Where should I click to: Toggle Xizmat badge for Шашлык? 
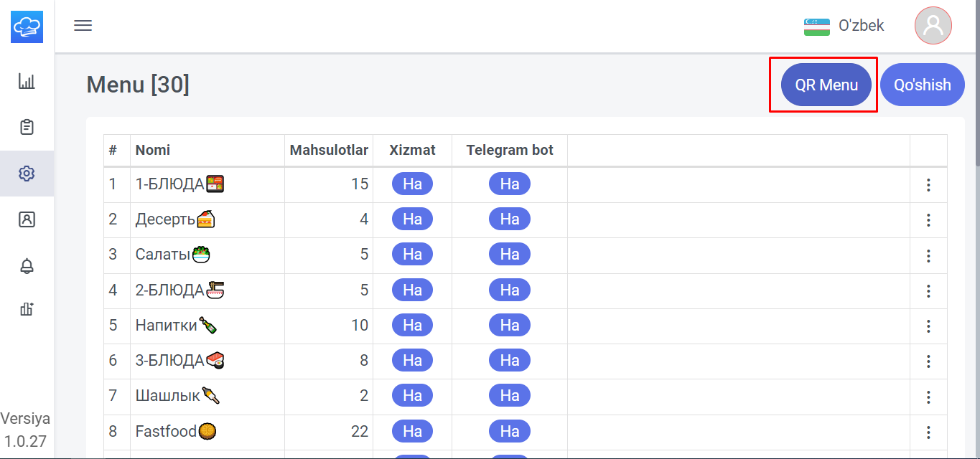point(412,395)
